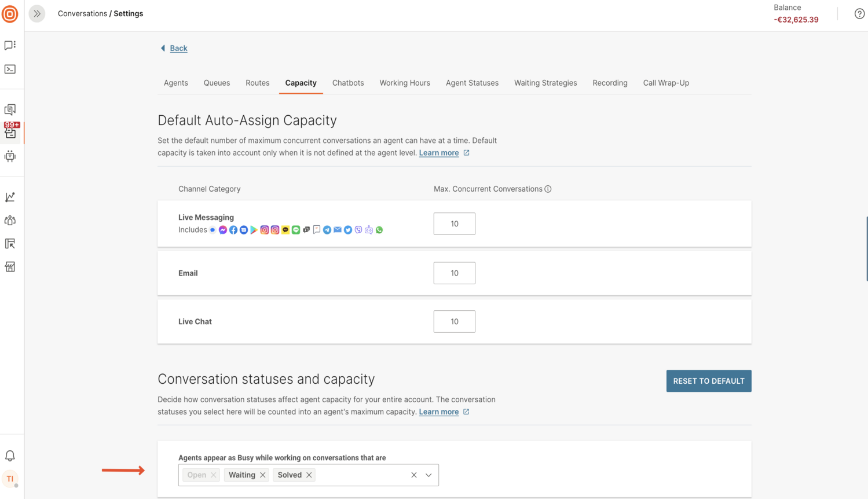The width and height of the screenshot is (868, 499).
Task: Click the Reset to Default button
Action: tap(709, 381)
